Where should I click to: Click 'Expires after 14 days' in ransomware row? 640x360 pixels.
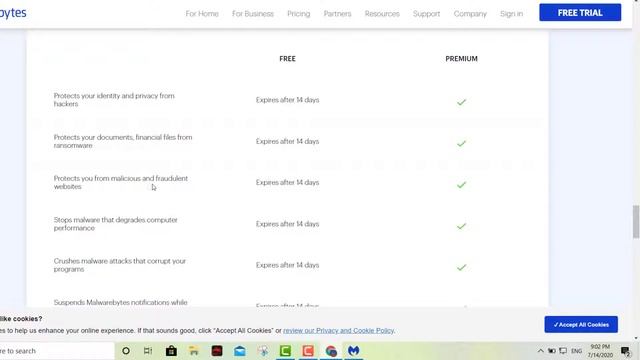coord(287,141)
